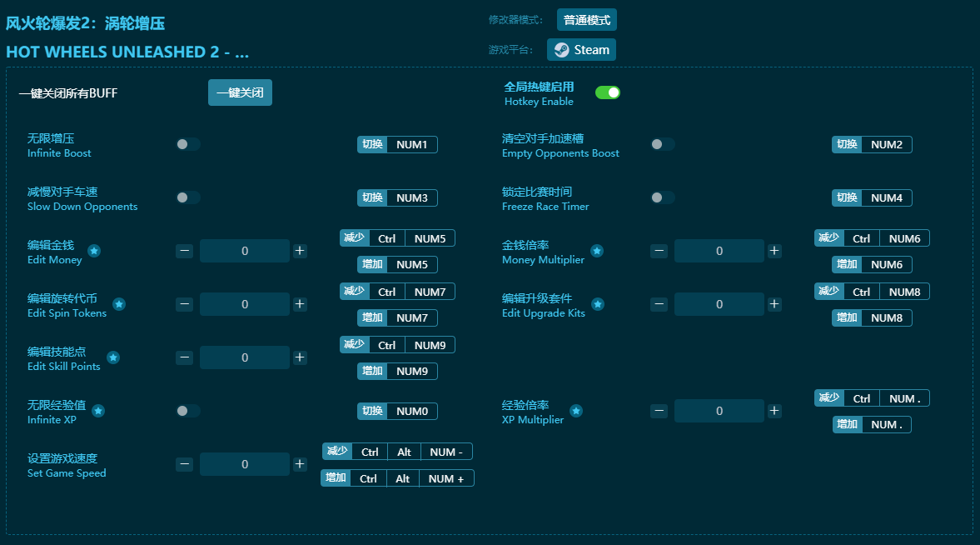
Task: Click the star icon next to Edit Upgrade Kits
Action: tap(597, 304)
